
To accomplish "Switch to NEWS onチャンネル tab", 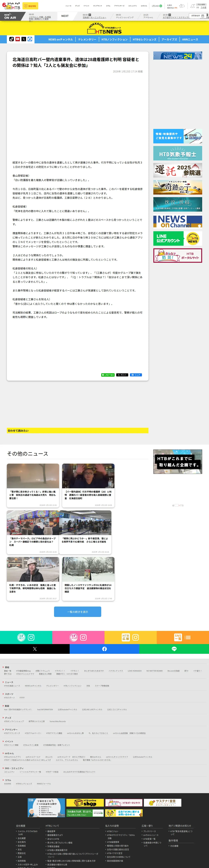I will [60, 39].
